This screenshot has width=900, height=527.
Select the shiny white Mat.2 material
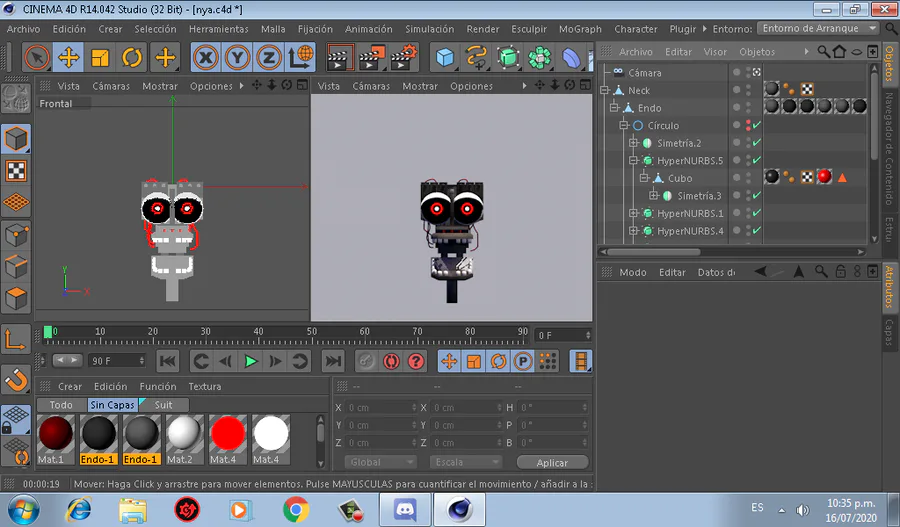click(185, 440)
